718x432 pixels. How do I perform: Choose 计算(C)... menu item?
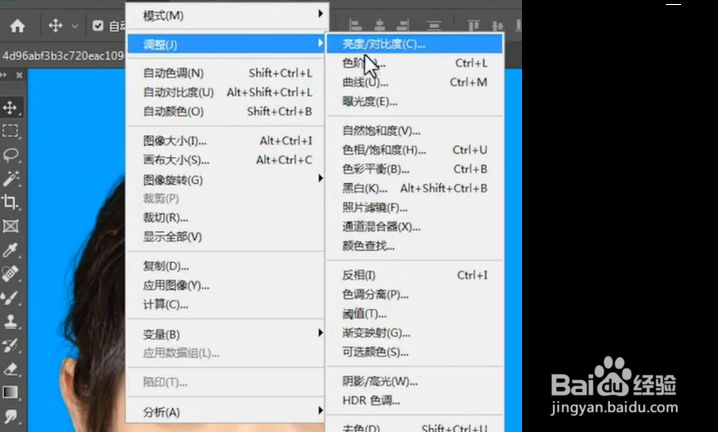point(226,305)
